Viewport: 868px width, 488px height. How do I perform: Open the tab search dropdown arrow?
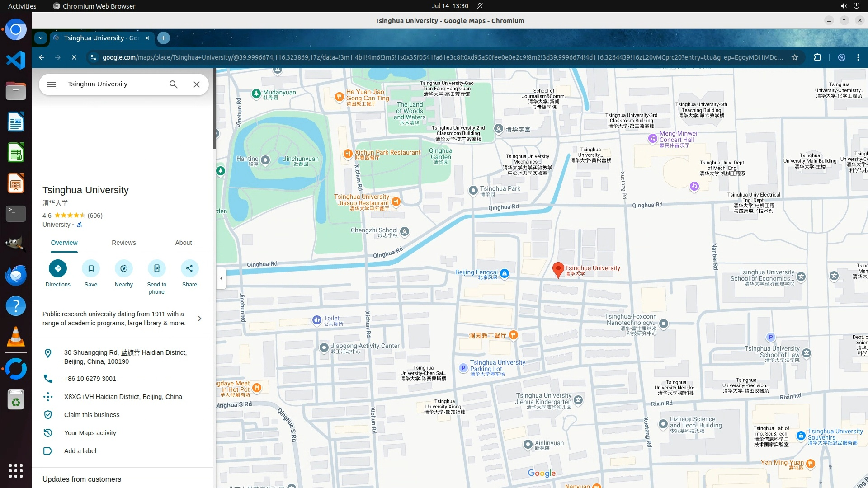pos(41,38)
